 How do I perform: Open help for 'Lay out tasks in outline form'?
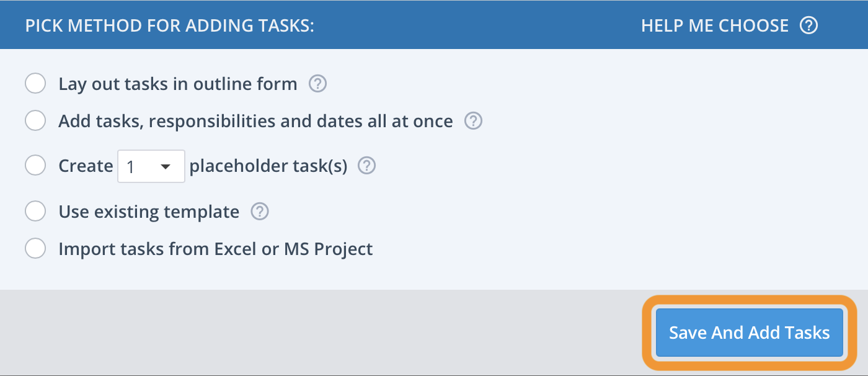(x=317, y=83)
